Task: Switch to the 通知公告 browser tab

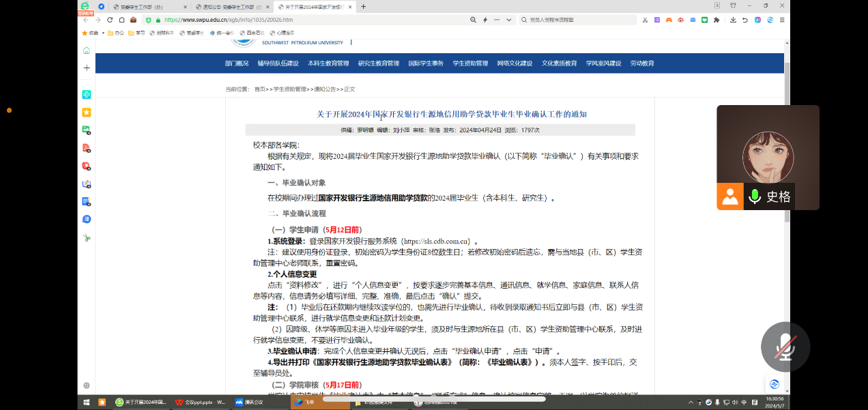Action: point(231,7)
